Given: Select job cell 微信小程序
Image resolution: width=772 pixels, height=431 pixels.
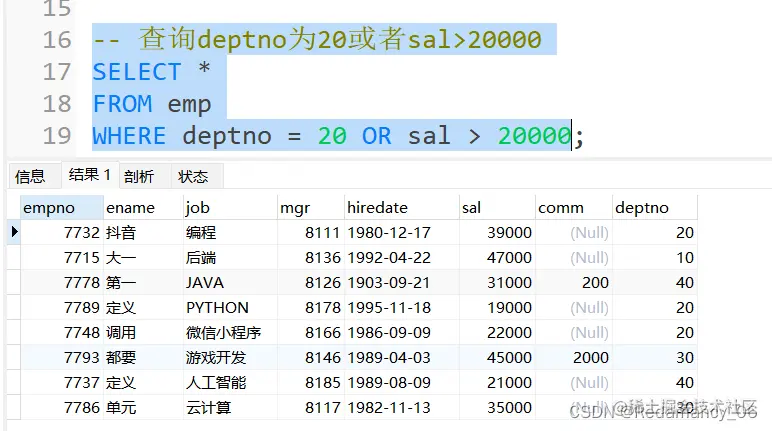Looking at the screenshot, I should (230, 333).
